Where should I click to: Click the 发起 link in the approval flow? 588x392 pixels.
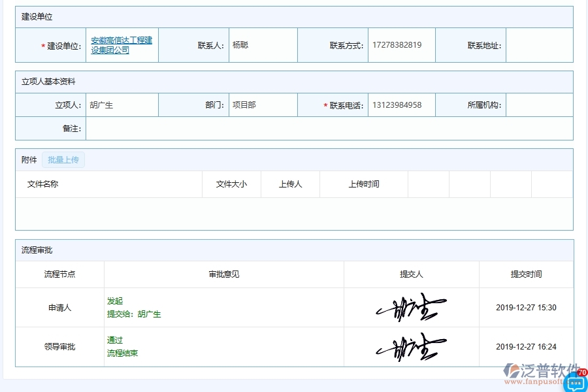click(114, 301)
